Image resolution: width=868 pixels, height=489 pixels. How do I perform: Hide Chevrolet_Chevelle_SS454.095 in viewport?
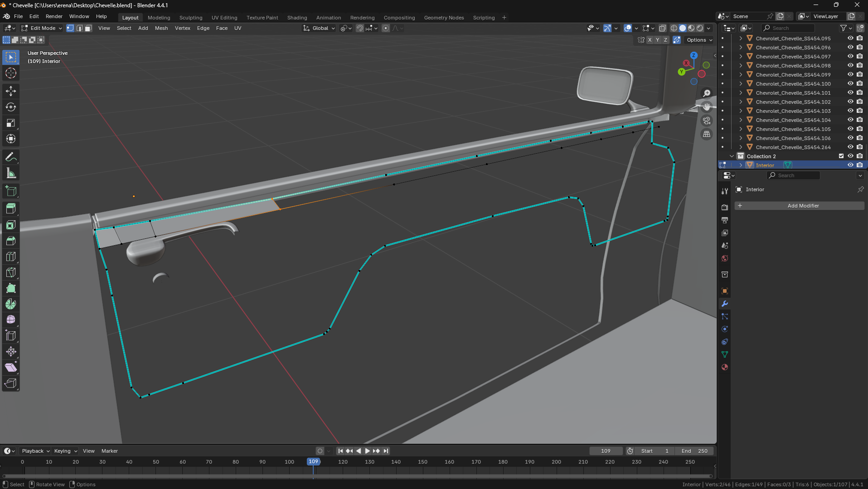(x=850, y=39)
